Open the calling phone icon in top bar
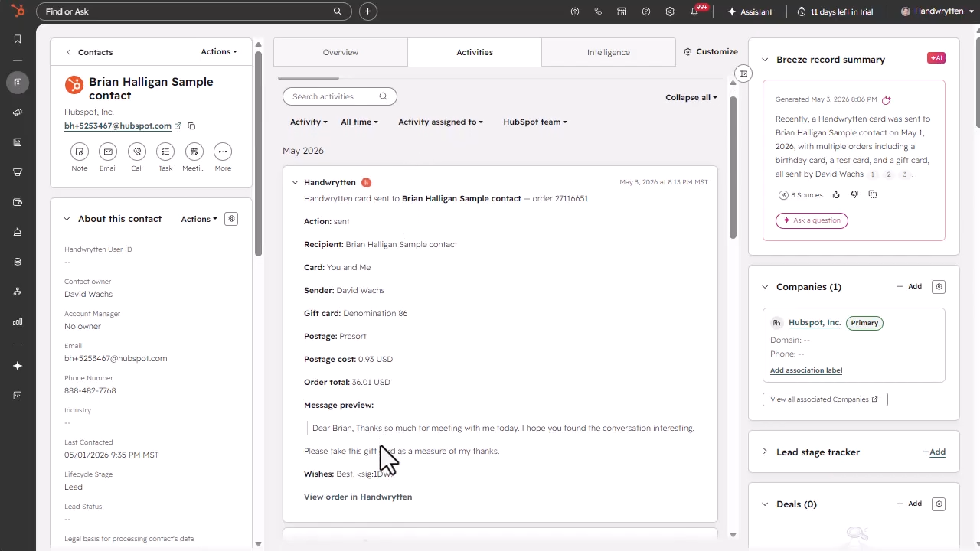980x551 pixels. 598,11
